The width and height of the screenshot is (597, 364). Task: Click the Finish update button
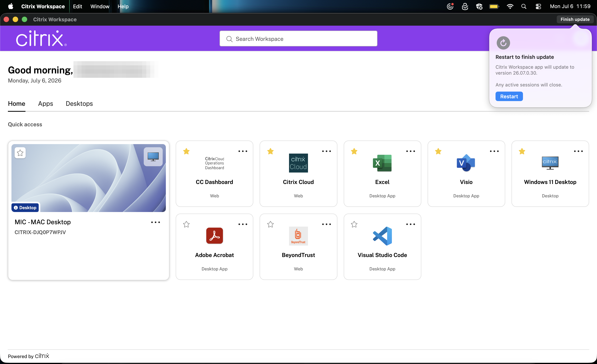[x=575, y=19]
